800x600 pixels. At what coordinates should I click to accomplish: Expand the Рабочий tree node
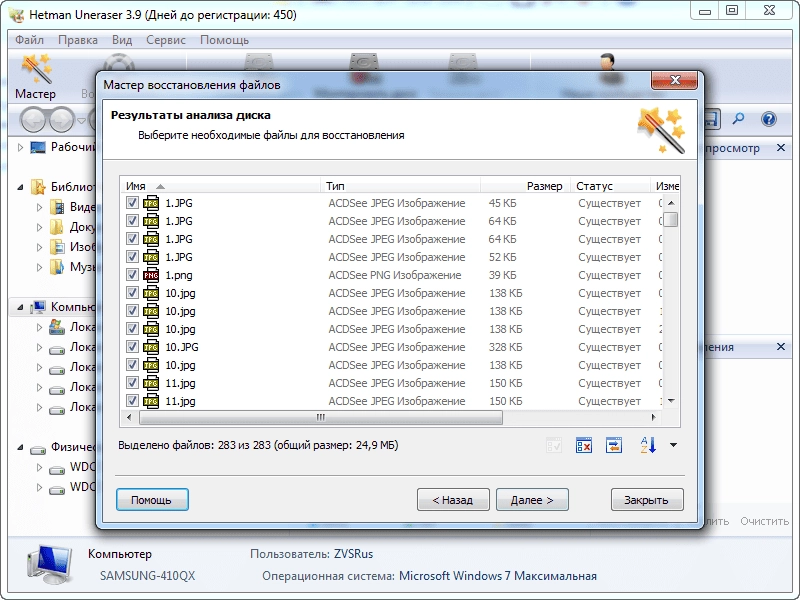pos(20,147)
